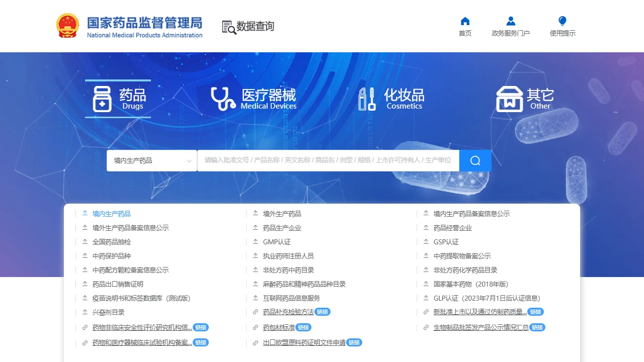This screenshot has width=644, height=362.
Task: Open the 其它 Other category tab
Action: 525,99
